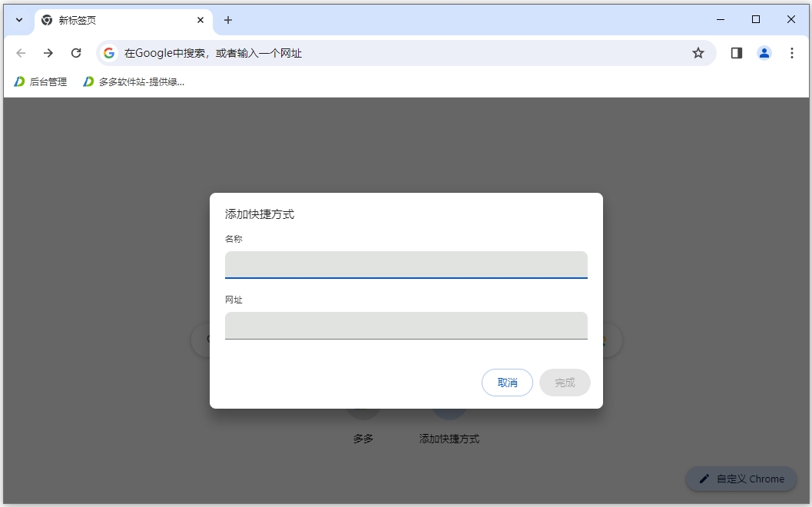The height and width of the screenshot is (507, 812).
Task: Click the profile avatar icon
Action: point(764,52)
